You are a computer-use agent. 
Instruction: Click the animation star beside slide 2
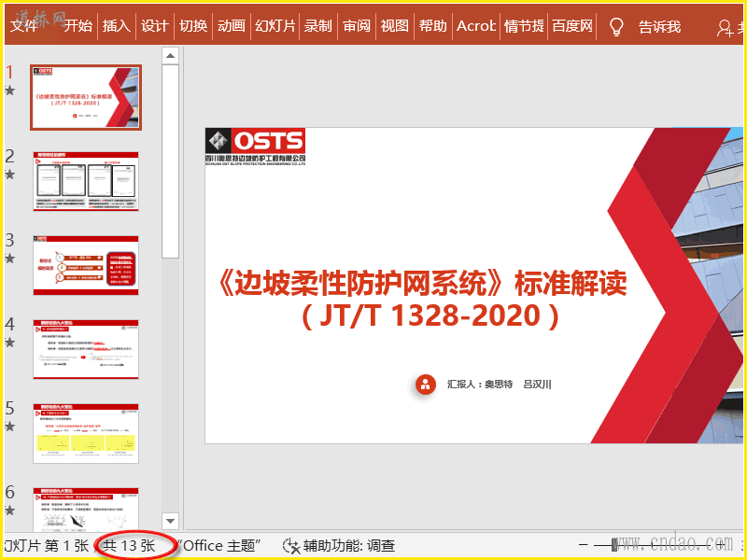(x=10, y=175)
